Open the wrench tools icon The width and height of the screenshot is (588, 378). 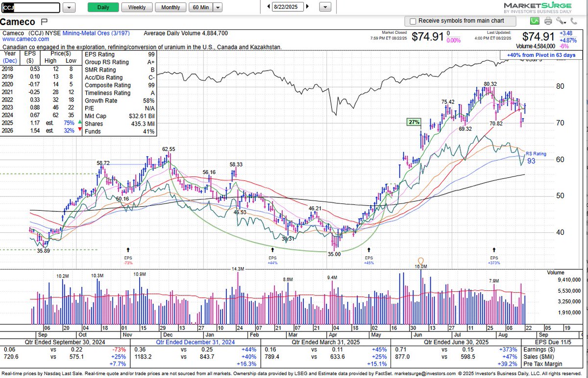560,21
